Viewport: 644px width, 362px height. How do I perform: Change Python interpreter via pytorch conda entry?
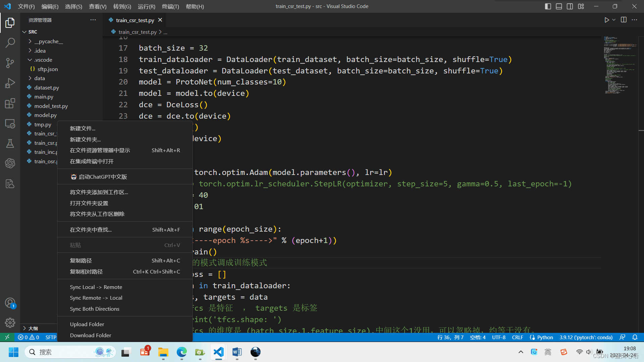(x=586, y=338)
